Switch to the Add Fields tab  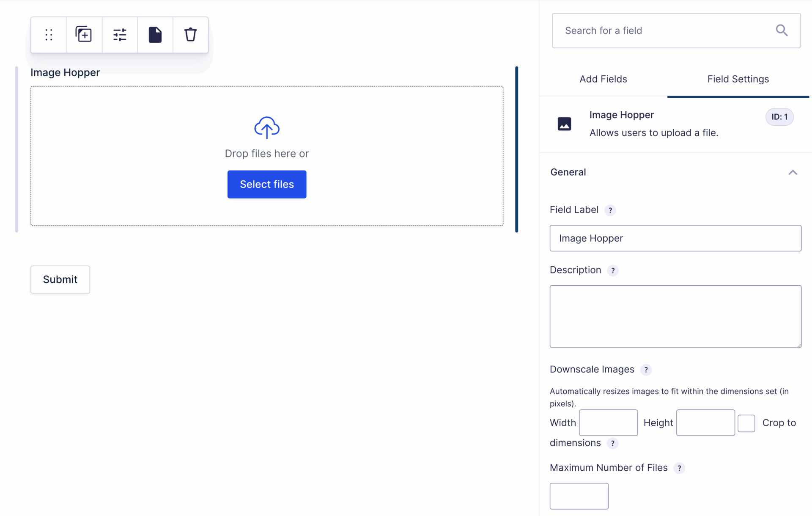603,79
